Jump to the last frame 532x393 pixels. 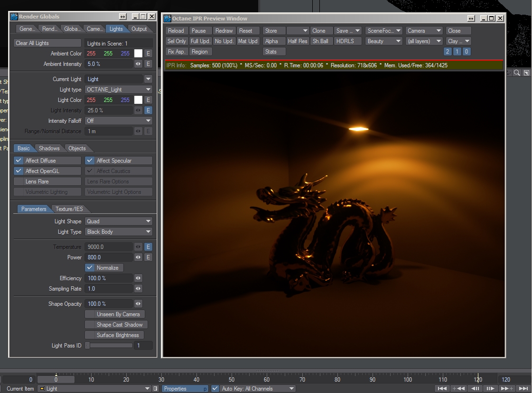pyautogui.click(x=523, y=389)
